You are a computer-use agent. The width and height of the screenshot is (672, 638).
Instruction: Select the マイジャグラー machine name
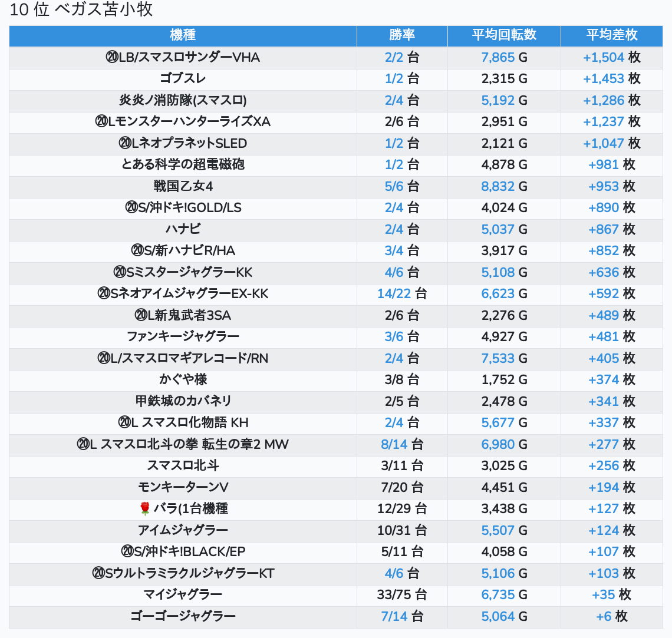(183, 594)
